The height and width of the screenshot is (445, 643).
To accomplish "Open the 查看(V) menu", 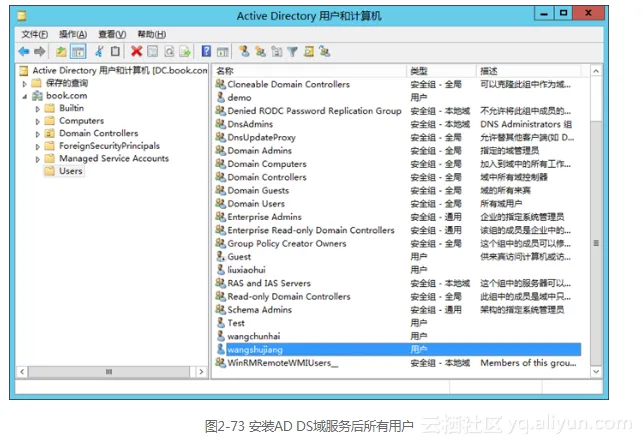I will coord(112,34).
